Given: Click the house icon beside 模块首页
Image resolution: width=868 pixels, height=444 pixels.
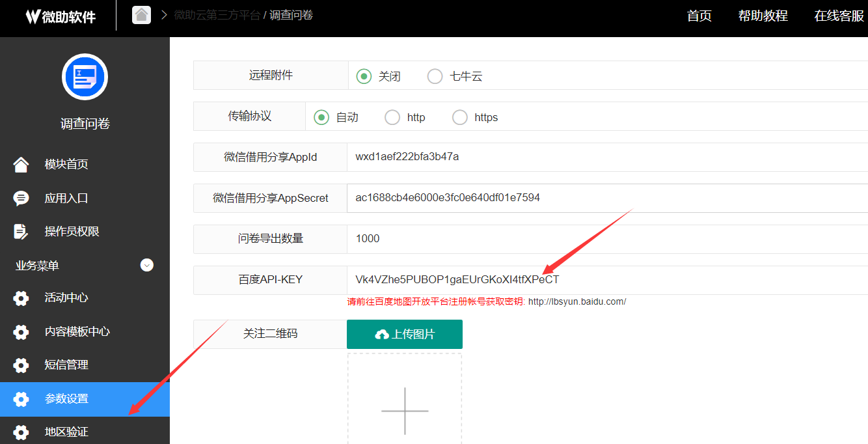Looking at the screenshot, I should pyautogui.click(x=21, y=164).
